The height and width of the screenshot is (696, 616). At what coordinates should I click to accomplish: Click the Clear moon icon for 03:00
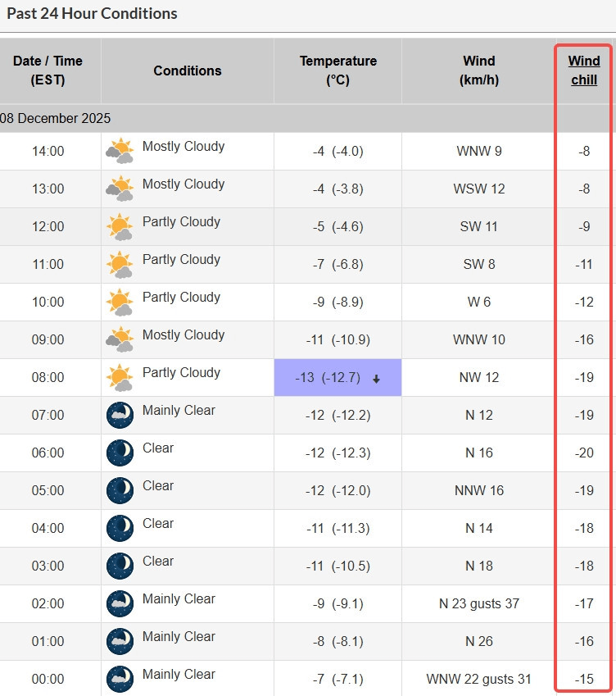tap(120, 566)
